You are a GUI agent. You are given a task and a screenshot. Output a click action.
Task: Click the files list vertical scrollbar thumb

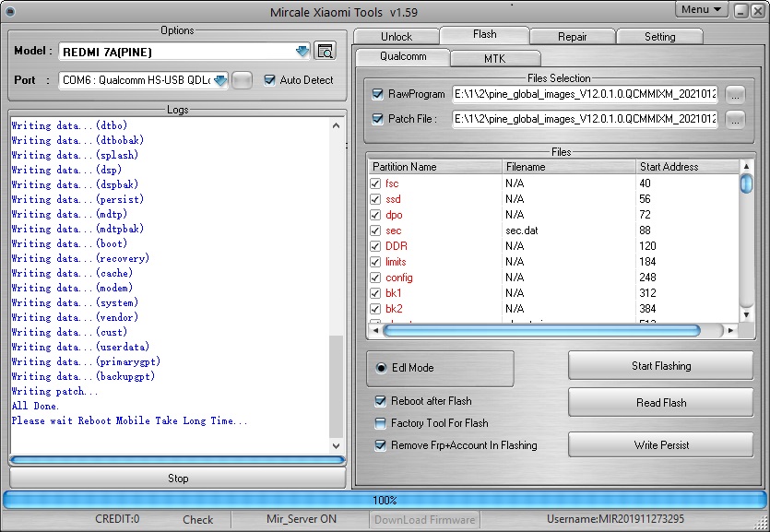746,184
